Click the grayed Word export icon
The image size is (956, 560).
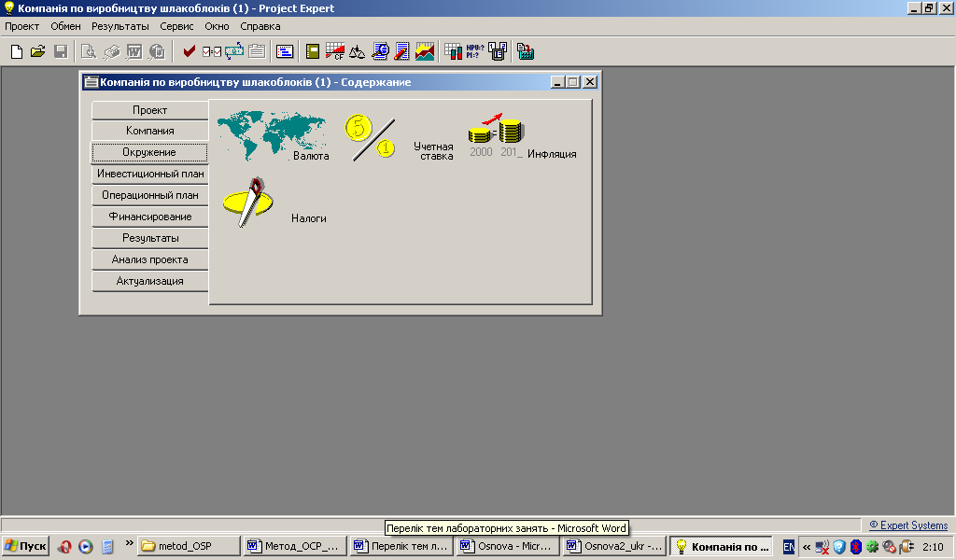click(x=134, y=51)
